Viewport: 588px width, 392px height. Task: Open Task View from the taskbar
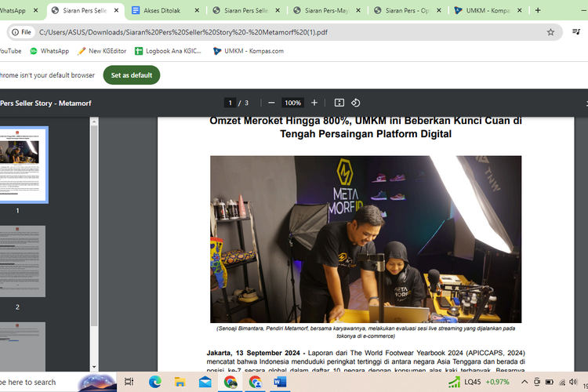click(129, 382)
